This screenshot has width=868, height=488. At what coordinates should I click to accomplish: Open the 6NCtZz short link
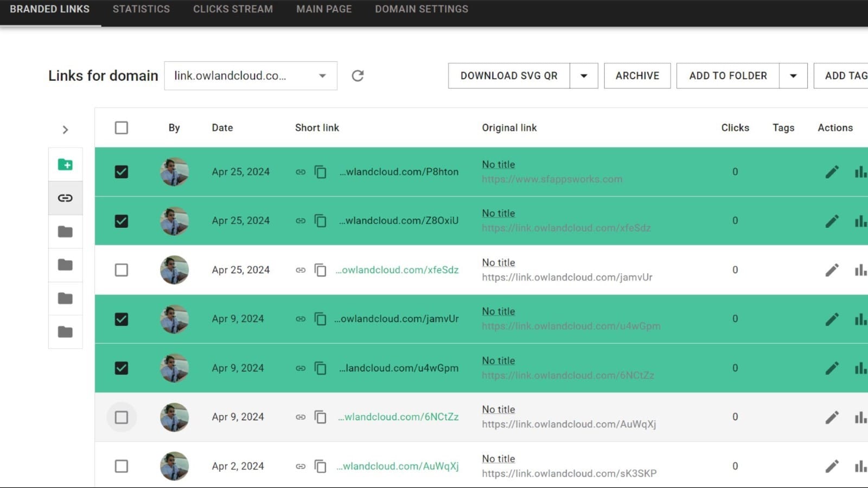click(x=398, y=417)
